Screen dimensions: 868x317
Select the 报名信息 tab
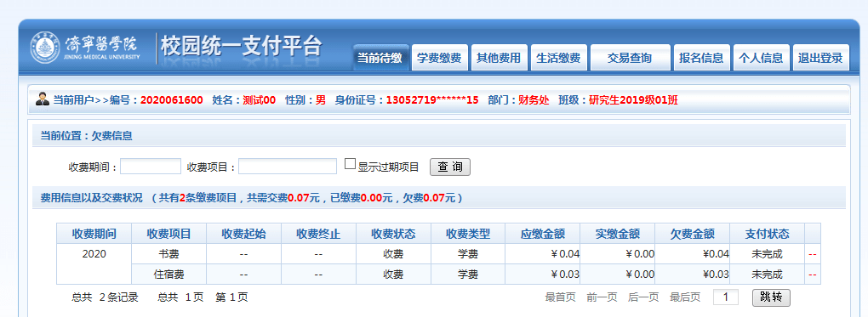pyautogui.click(x=701, y=58)
